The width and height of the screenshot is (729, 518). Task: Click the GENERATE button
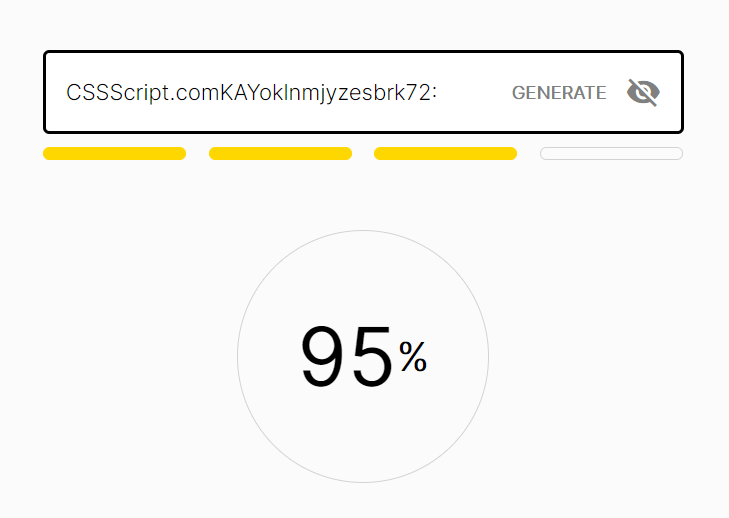pyautogui.click(x=558, y=93)
